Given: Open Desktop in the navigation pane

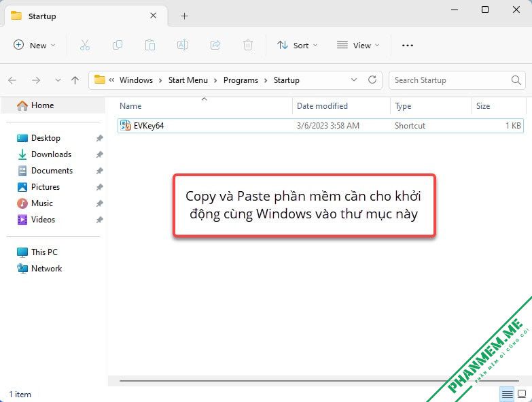Looking at the screenshot, I should [x=46, y=138].
